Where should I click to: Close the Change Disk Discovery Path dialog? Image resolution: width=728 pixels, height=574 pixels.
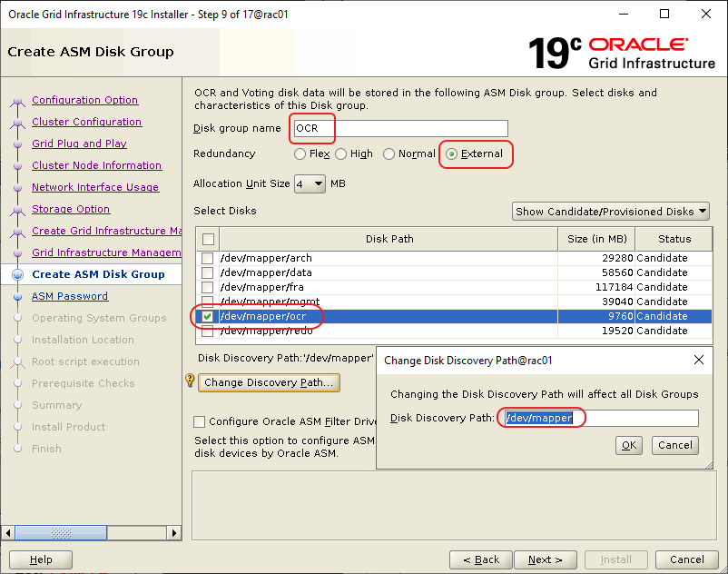pyautogui.click(x=698, y=360)
